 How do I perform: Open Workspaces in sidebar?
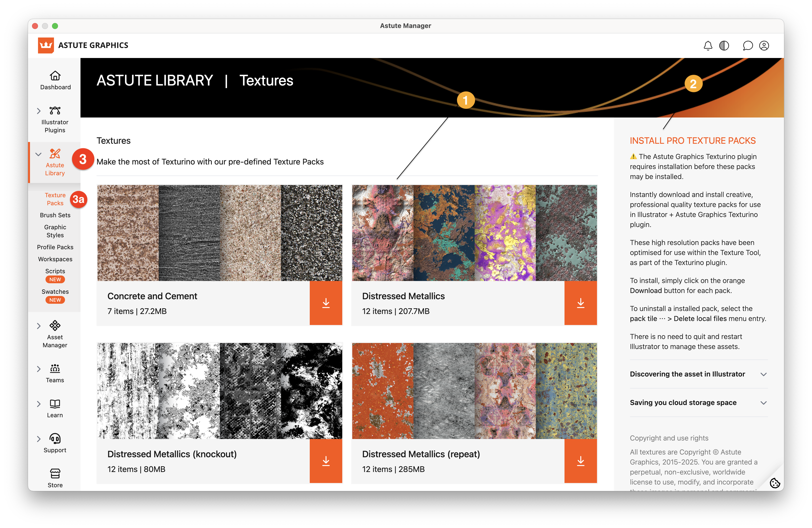(x=55, y=259)
